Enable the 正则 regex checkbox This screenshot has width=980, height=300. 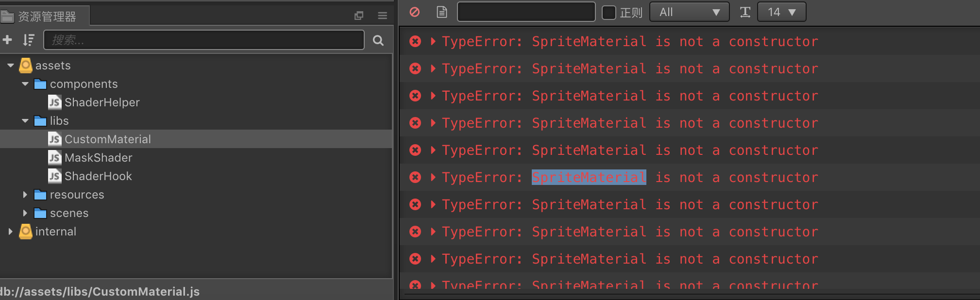coord(609,12)
